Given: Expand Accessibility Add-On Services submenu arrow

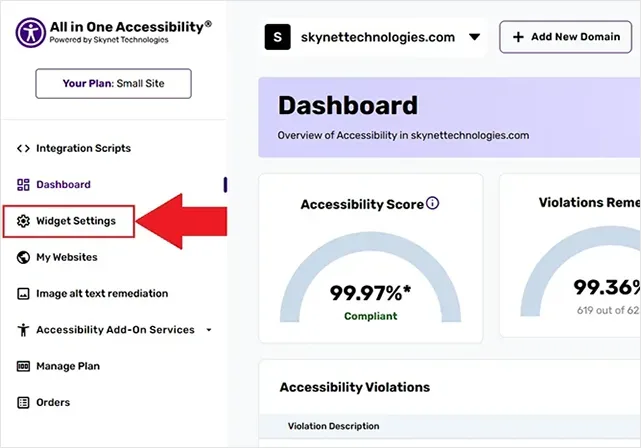Looking at the screenshot, I should click(209, 330).
